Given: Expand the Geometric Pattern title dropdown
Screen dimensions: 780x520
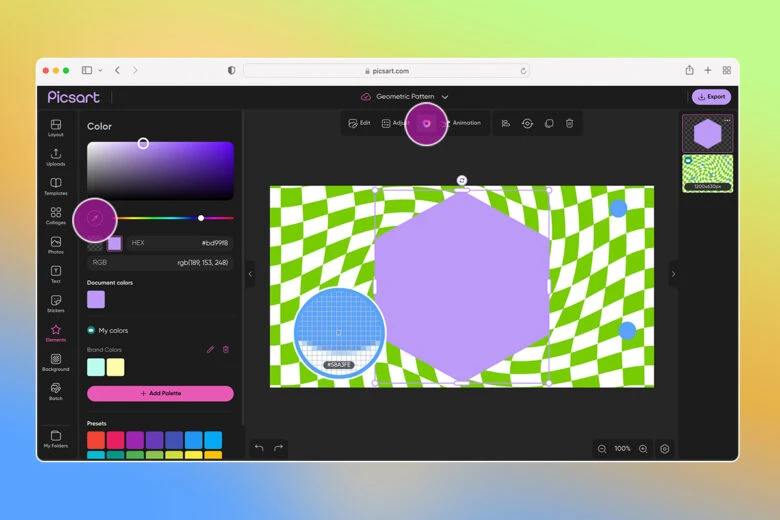Looking at the screenshot, I should tap(445, 97).
